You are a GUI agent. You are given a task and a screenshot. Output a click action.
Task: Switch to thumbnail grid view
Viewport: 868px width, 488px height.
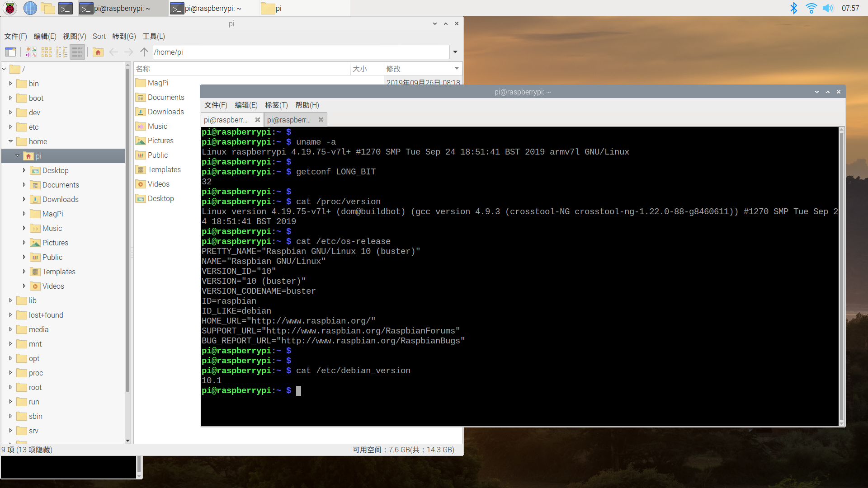(47, 52)
